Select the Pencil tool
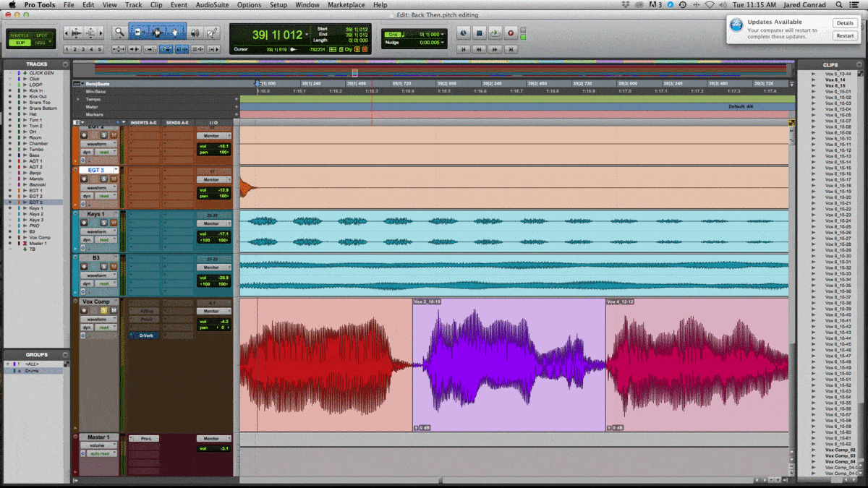Image resolution: width=868 pixels, height=488 pixels. coord(212,32)
